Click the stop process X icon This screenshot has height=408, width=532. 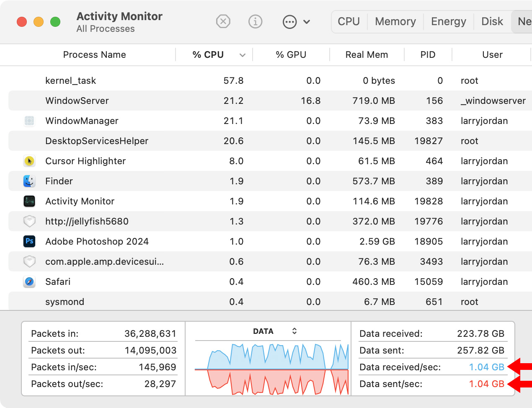(x=223, y=21)
